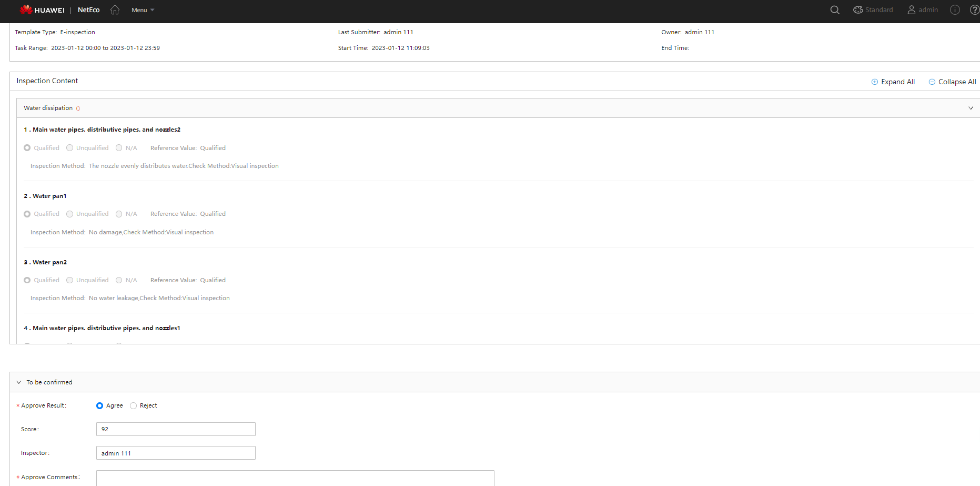The image size is (980, 486).
Task: Select the Agree radio button
Action: (x=99, y=406)
